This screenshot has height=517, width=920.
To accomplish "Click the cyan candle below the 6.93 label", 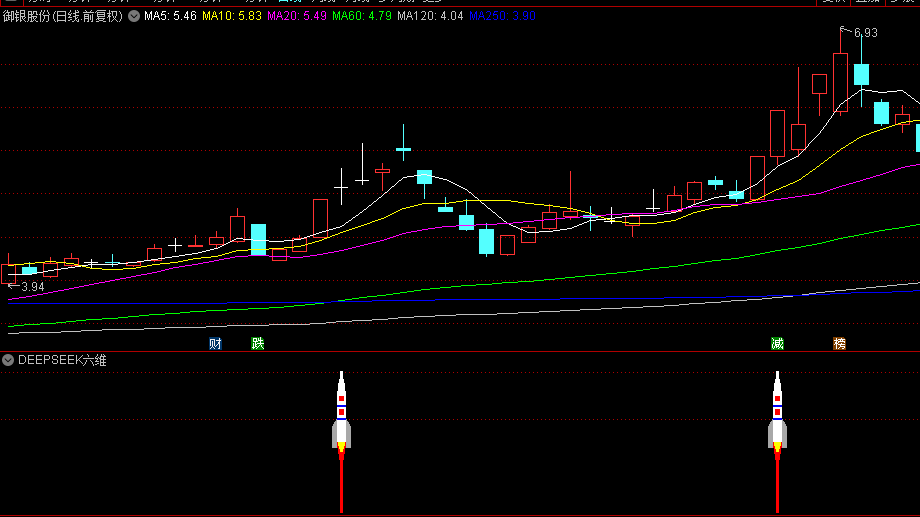I will pos(861,75).
